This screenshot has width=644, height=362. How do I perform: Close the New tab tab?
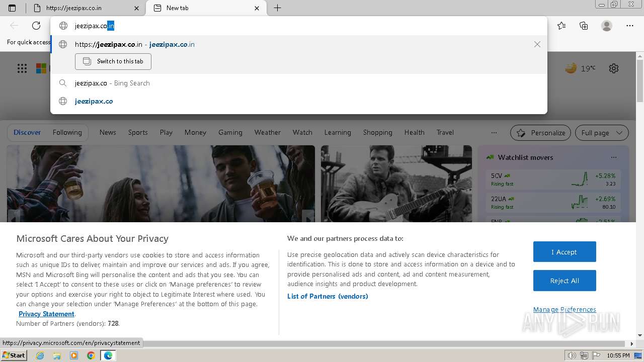coord(257,8)
